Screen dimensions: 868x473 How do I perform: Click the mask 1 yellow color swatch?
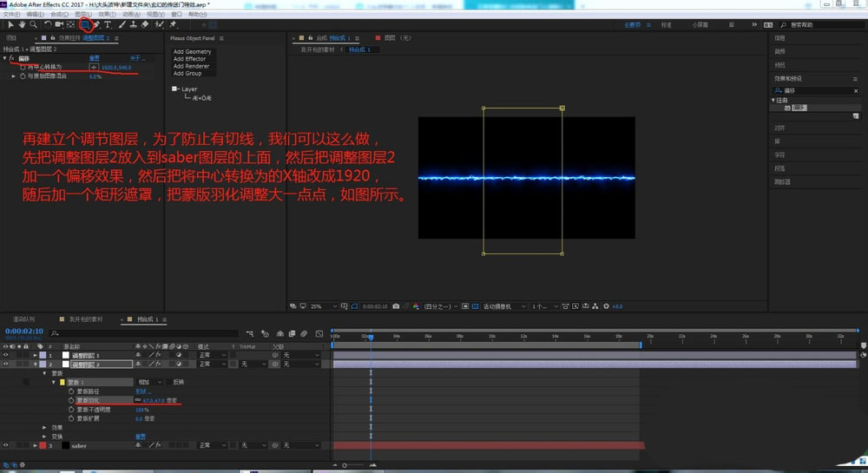tap(62, 382)
